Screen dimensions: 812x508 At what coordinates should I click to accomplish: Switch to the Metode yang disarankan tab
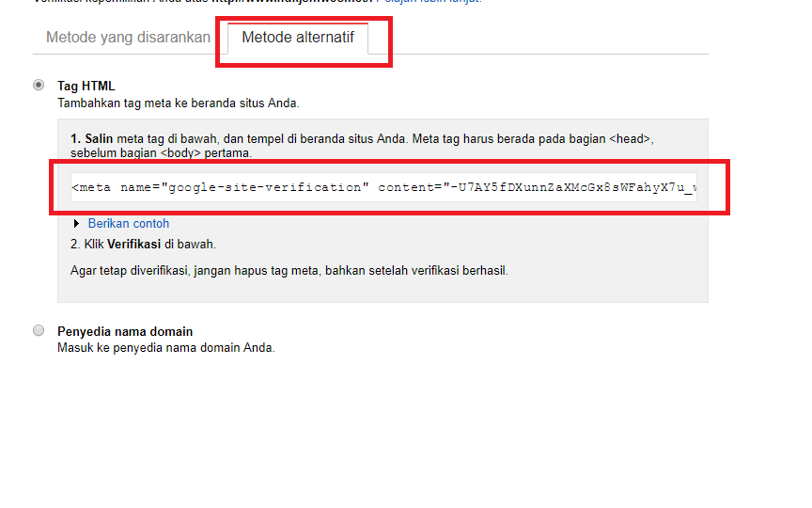[x=128, y=38]
